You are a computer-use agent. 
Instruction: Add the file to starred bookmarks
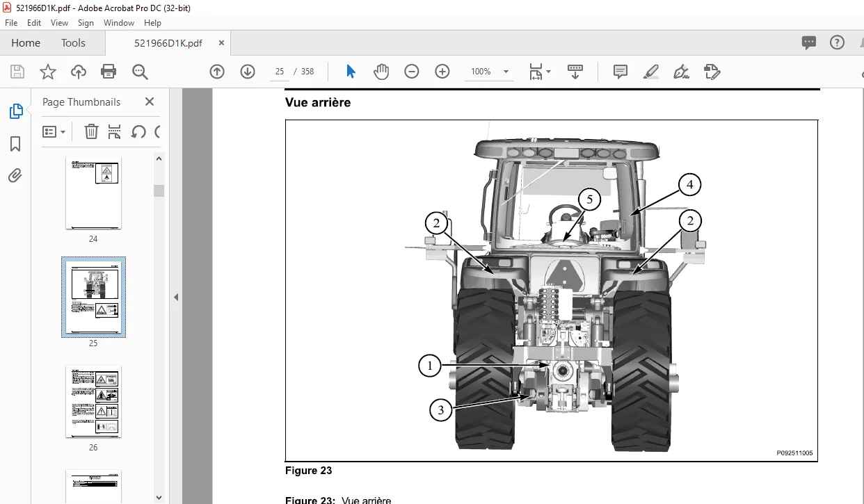47,72
